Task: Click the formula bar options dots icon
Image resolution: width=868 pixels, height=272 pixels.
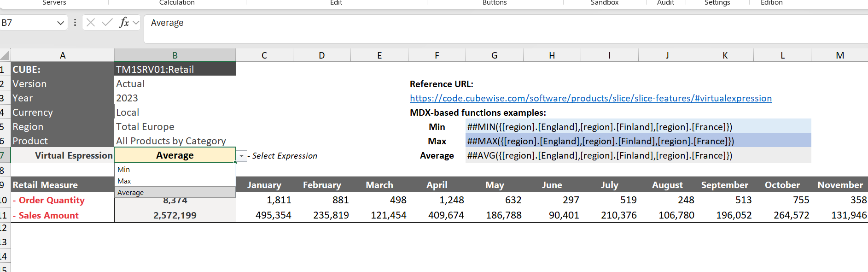Action: tap(75, 23)
